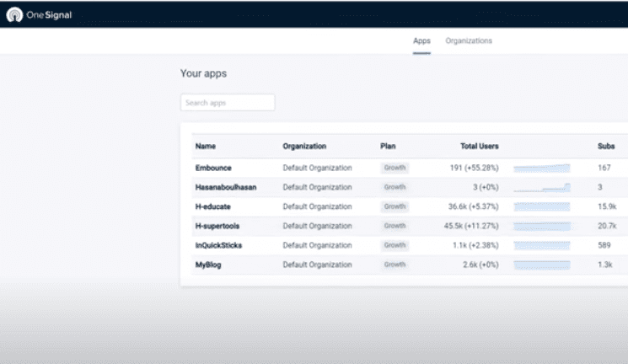This screenshot has height=364, width=628.
Task: Click Default Organization in the H-educate row
Action: coord(317,206)
